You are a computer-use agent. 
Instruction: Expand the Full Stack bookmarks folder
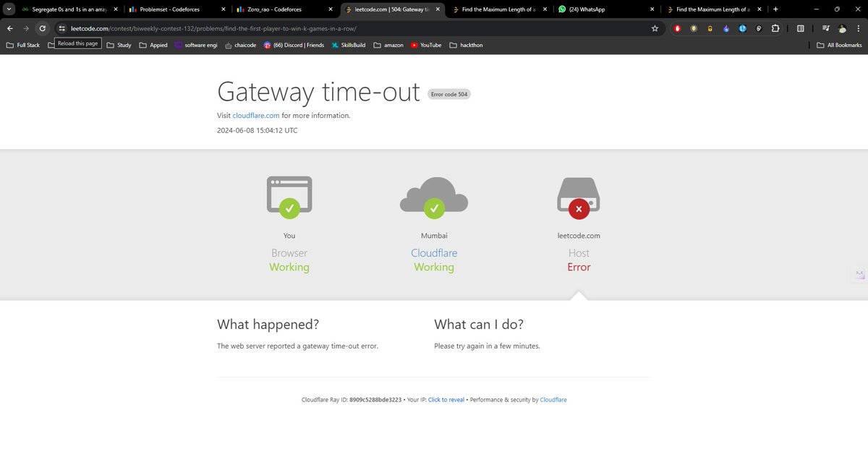click(x=22, y=45)
